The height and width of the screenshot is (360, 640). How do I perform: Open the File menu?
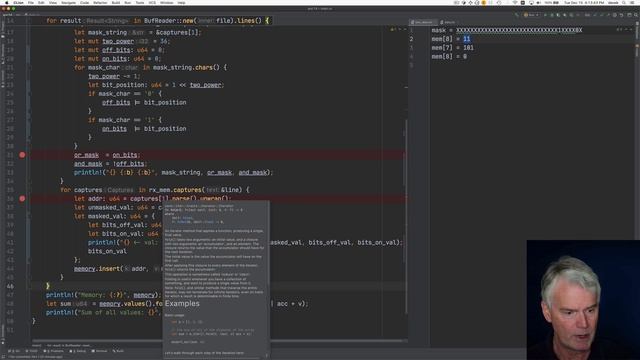click(31, 2)
